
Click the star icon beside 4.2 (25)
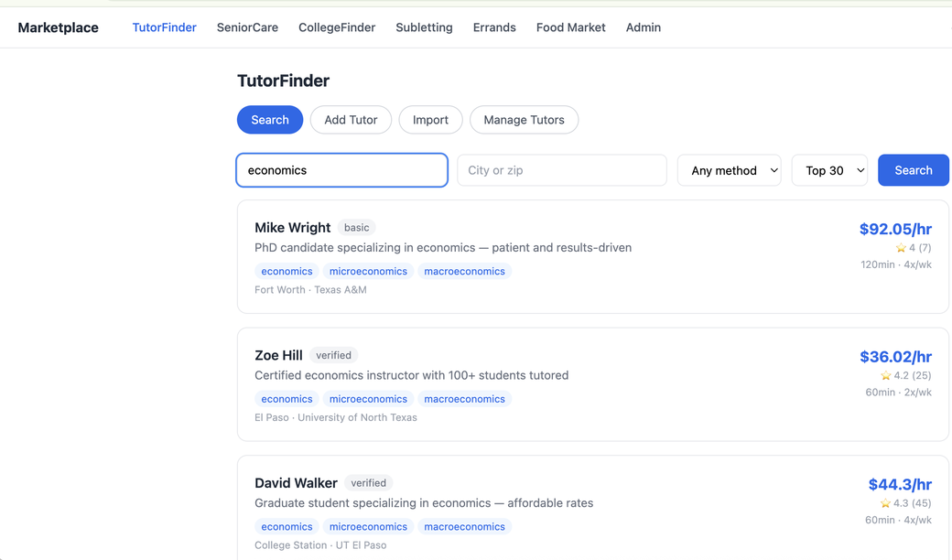pyautogui.click(x=886, y=375)
